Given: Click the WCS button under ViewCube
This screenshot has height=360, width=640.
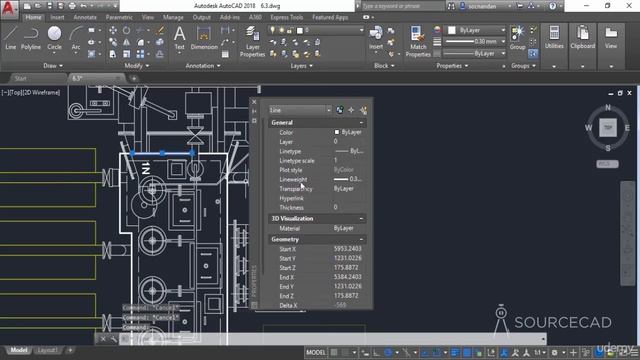Looking at the screenshot, I should 607,164.
